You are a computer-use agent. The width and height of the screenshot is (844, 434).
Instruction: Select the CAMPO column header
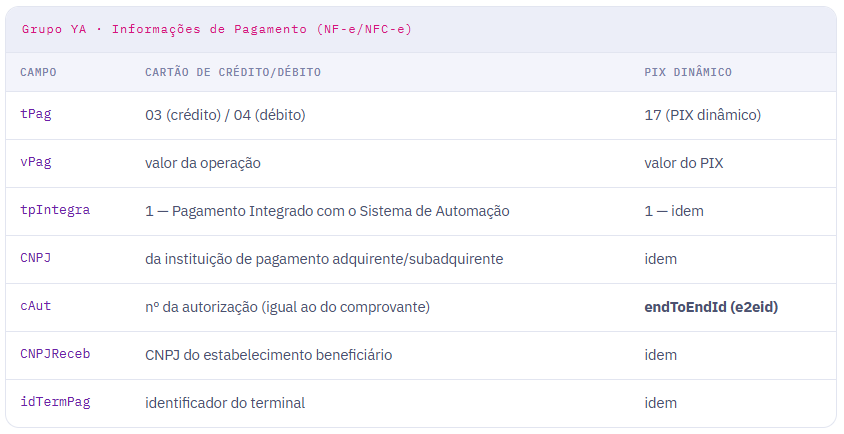38,72
